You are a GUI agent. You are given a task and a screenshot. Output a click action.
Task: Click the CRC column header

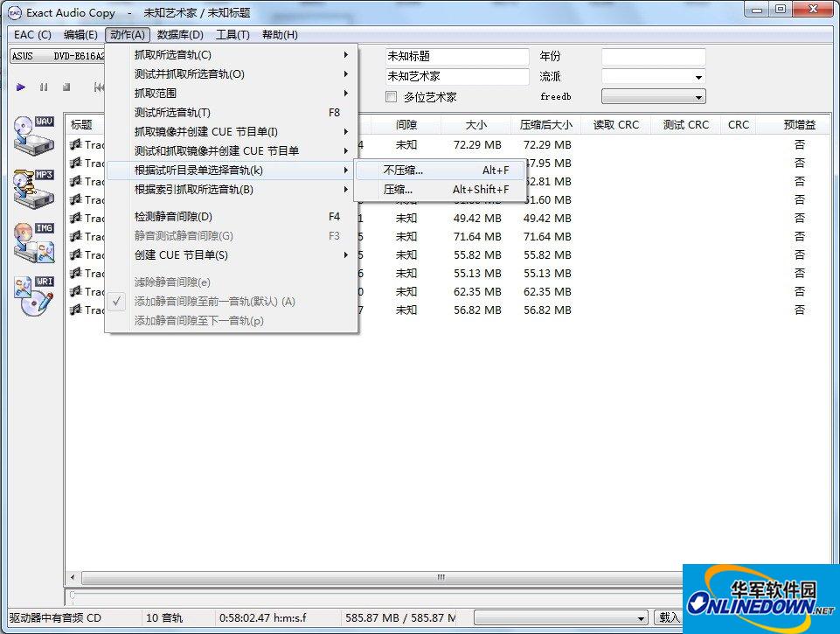738,125
